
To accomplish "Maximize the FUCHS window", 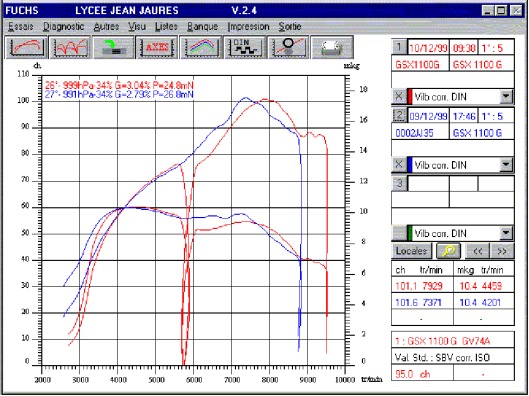I will [501, 11].
